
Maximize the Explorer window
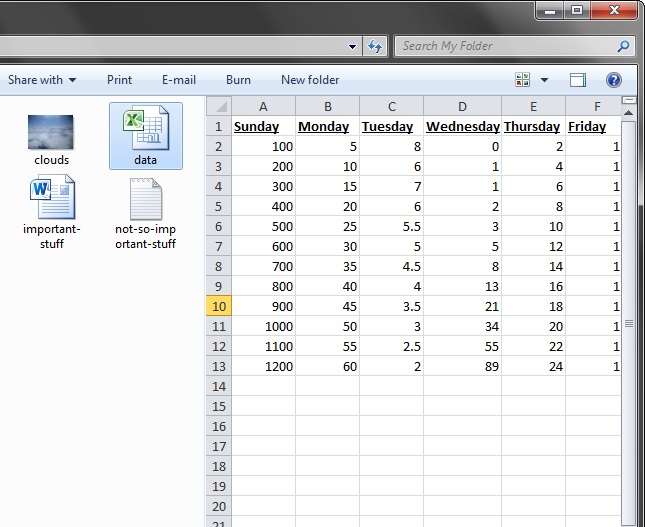[x=577, y=10]
